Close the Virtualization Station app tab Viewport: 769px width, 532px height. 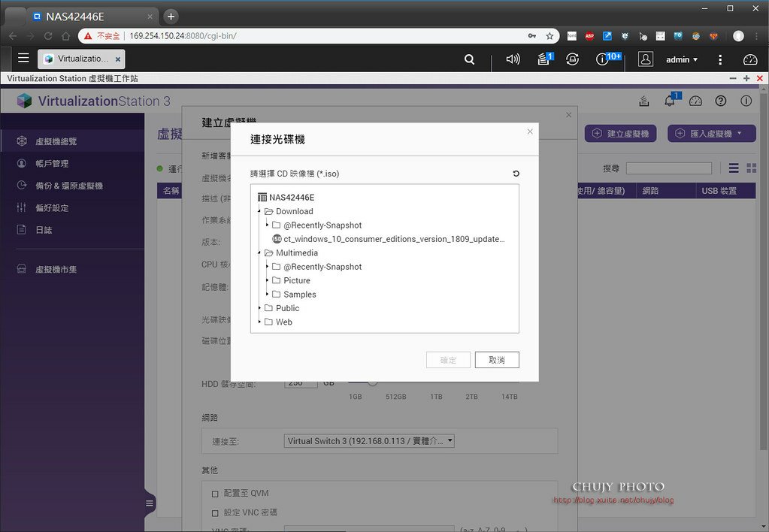pyautogui.click(x=118, y=59)
